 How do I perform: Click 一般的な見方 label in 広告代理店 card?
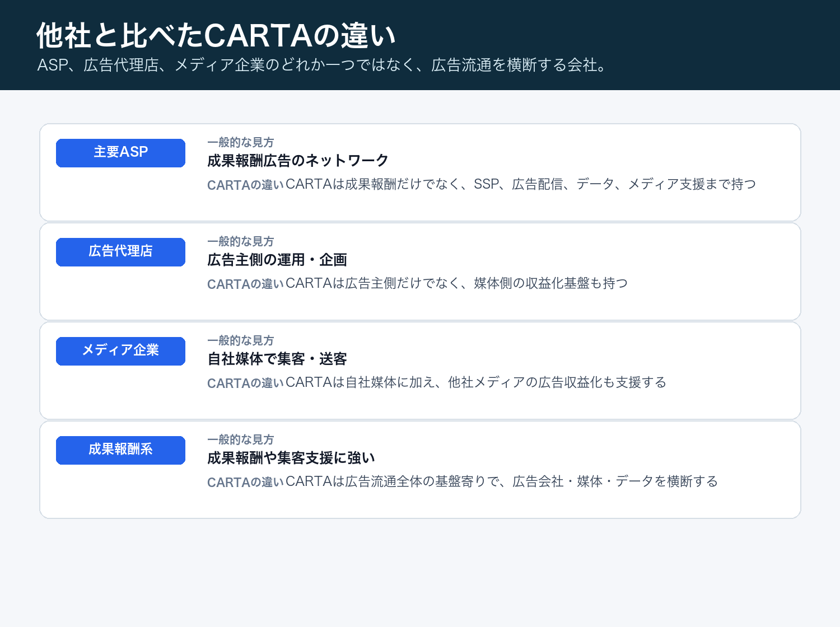(x=241, y=241)
